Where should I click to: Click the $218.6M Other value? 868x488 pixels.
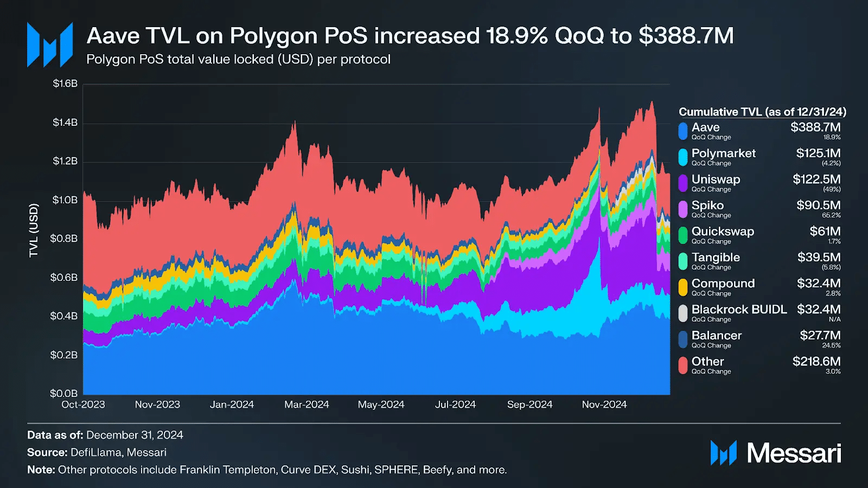point(816,362)
